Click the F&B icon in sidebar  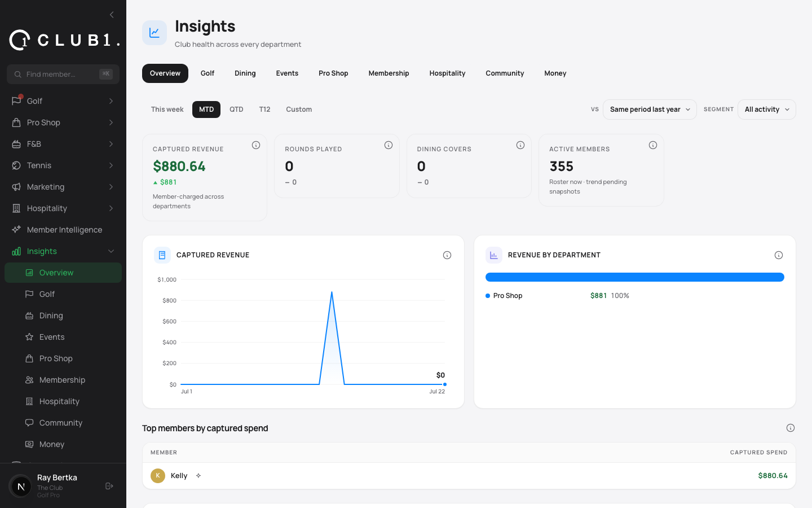[x=16, y=144]
